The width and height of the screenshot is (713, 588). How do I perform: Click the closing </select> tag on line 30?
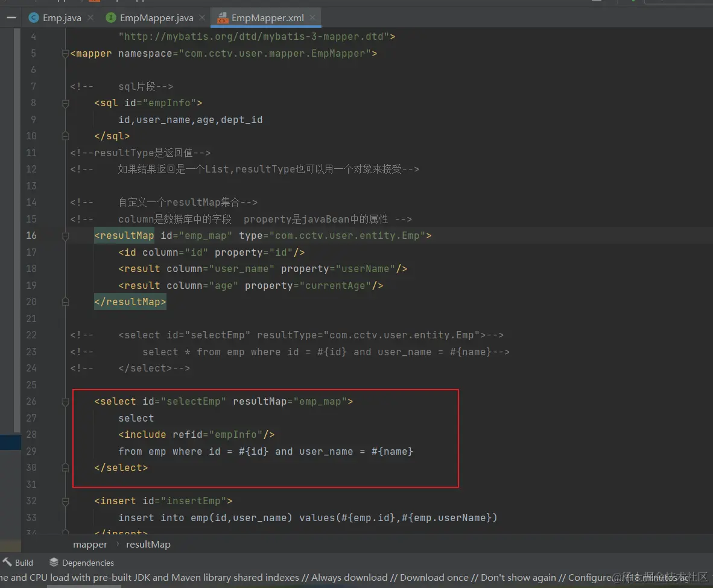(x=121, y=467)
